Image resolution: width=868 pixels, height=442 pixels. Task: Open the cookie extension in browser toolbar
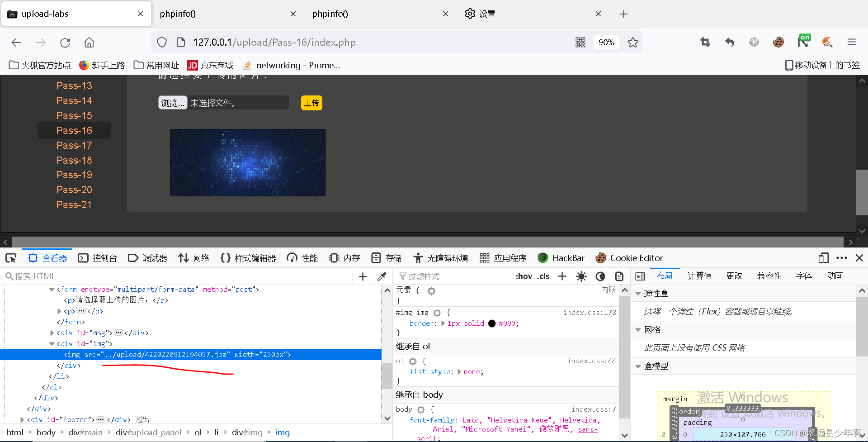(x=778, y=42)
